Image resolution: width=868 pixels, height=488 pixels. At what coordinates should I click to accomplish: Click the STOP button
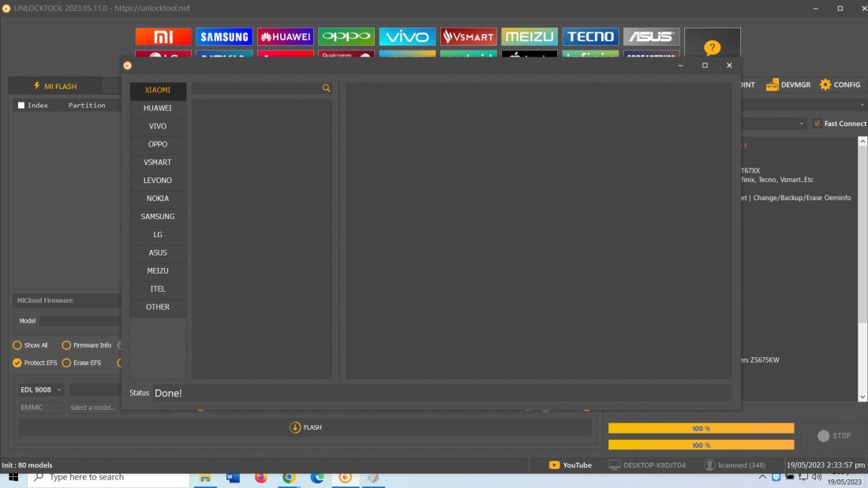click(x=834, y=436)
